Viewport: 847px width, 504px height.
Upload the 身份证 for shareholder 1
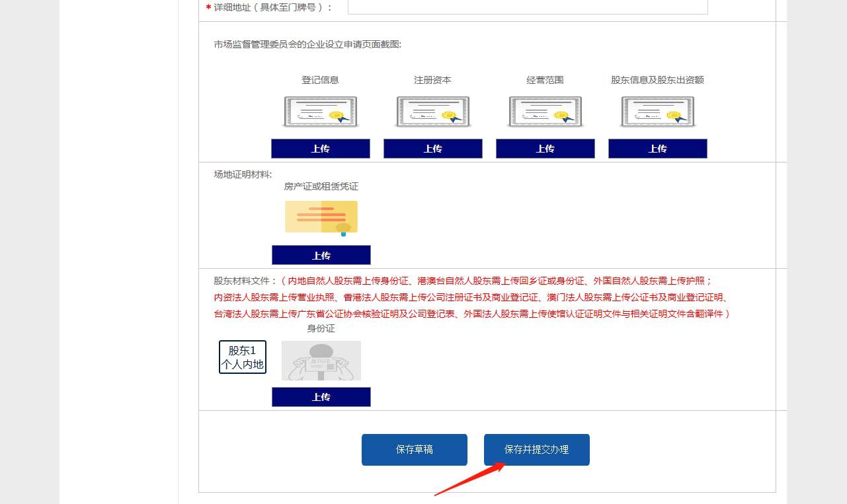tap(321, 397)
